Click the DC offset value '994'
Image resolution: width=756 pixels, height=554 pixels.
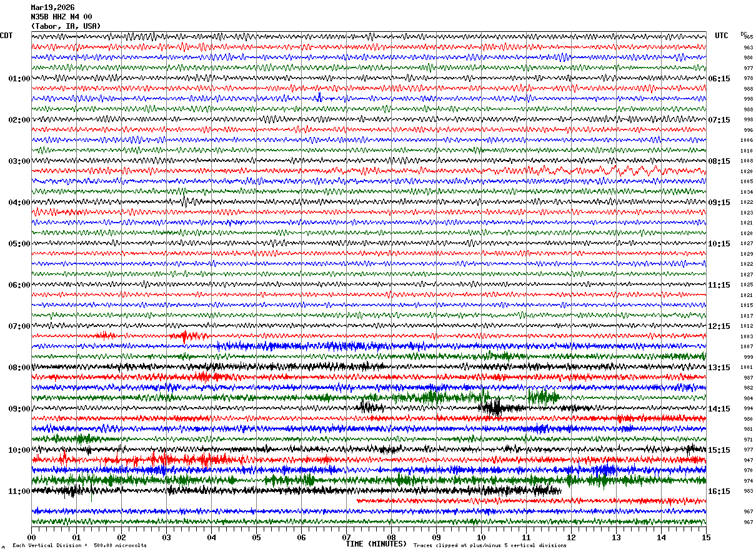click(748, 409)
